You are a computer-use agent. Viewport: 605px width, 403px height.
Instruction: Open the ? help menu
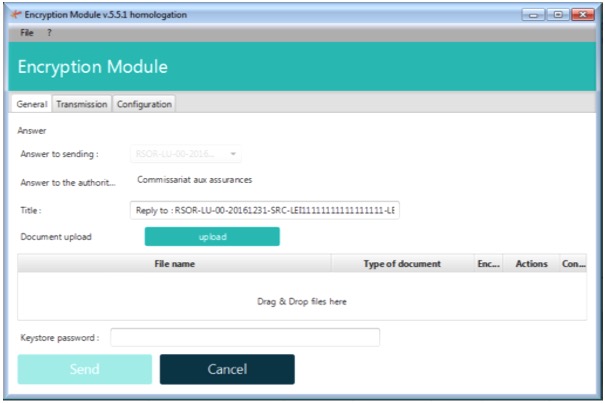(x=48, y=33)
